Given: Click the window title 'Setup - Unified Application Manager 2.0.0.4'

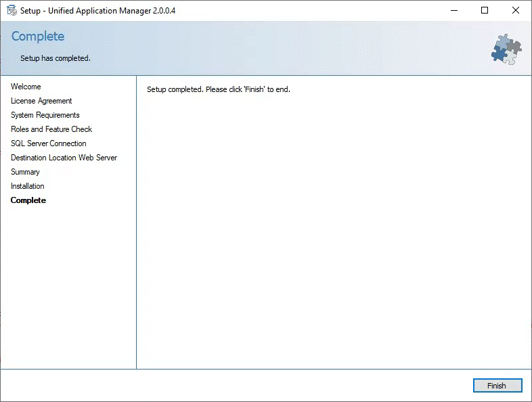Looking at the screenshot, I should pyautogui.click(x=97, y=11).
